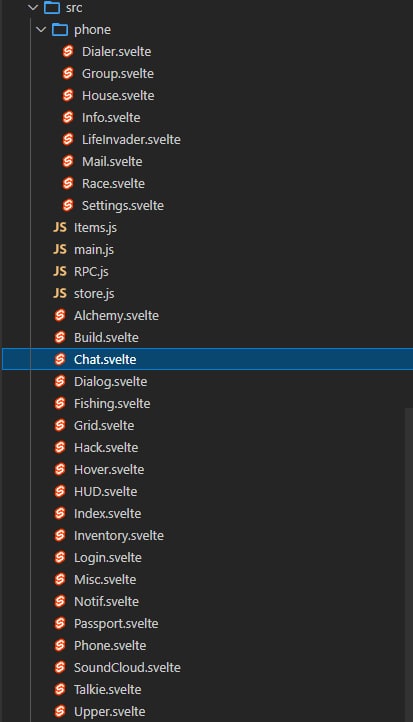This screenshot has width=413, height=722.
Task: Click the Svelte icon beside Grid.svelte
Action: (60, 425)
